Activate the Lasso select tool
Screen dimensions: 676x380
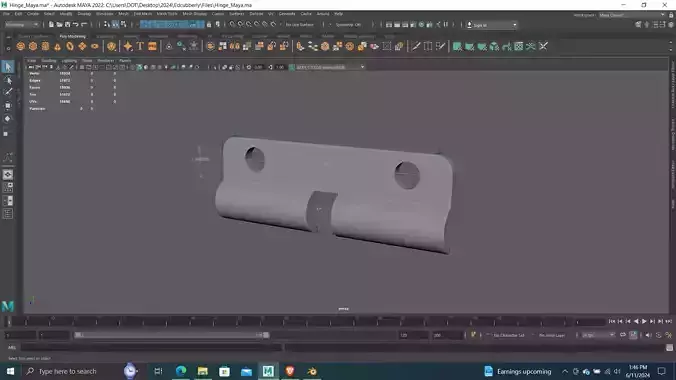pyautogui.click(x=8, y=80)
